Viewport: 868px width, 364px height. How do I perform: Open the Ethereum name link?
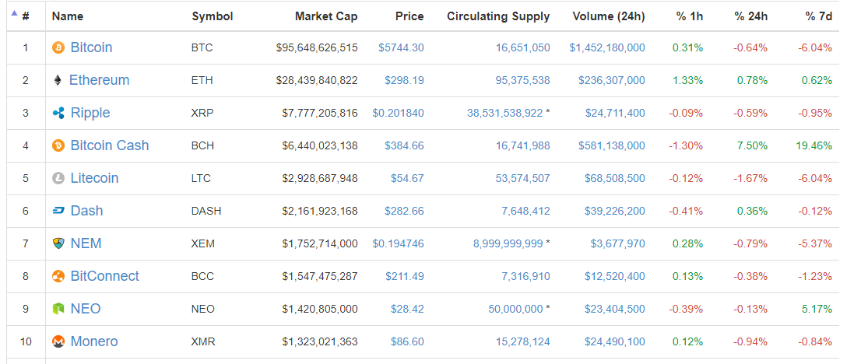coord(99,80)
